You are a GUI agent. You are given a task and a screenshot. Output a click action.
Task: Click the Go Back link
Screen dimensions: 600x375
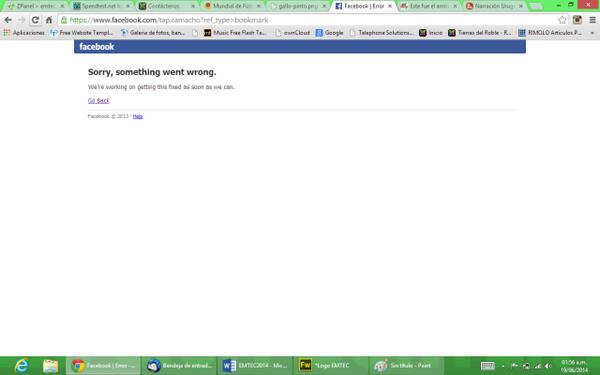point(98,101)
